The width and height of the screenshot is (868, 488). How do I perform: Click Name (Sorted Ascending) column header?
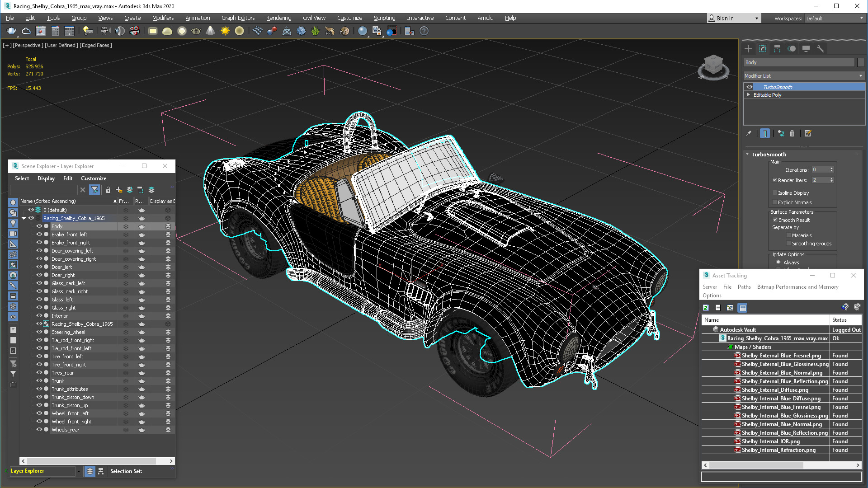click(68, 201)
